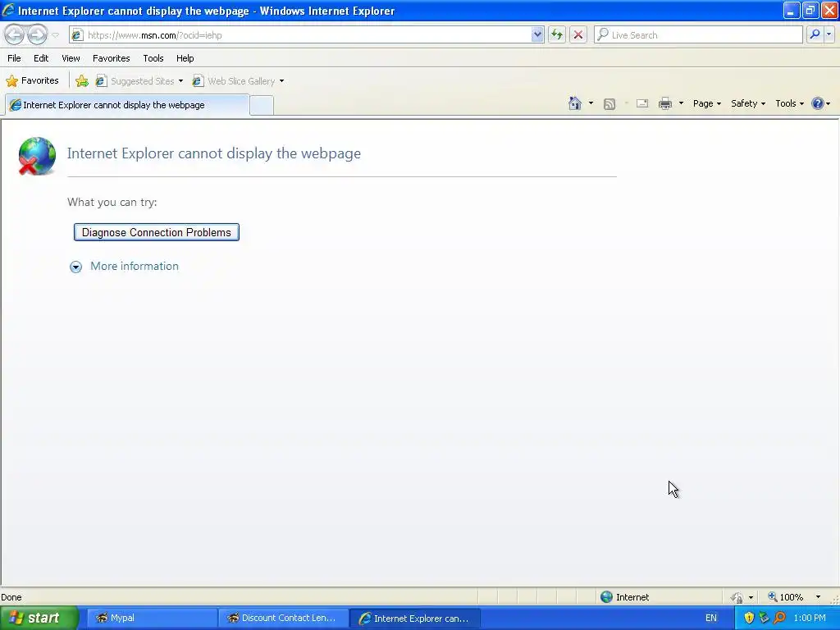Click the 'Done' status bar text
840x630 pixels.
[11, 597]
